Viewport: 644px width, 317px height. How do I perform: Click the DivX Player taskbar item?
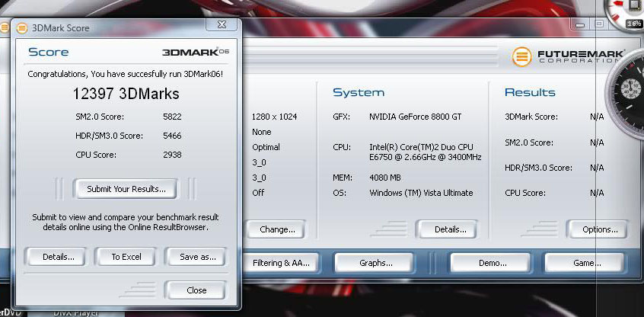(76, 313)
